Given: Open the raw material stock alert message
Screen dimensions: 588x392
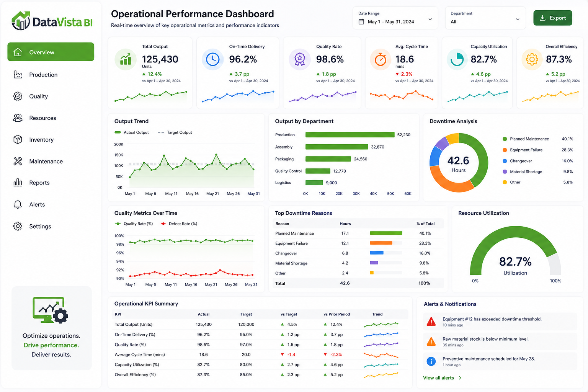Looking at the screenshot, I should 500,341.
